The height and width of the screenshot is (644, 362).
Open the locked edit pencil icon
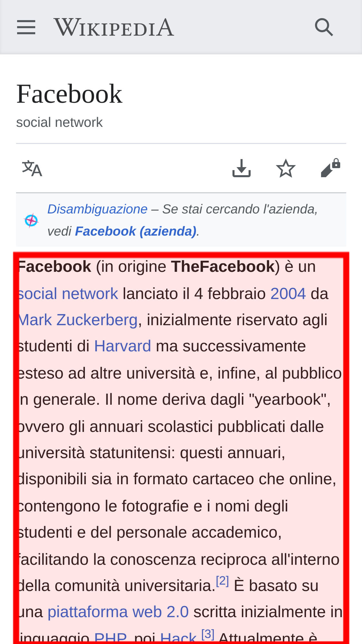click(330, 168)
